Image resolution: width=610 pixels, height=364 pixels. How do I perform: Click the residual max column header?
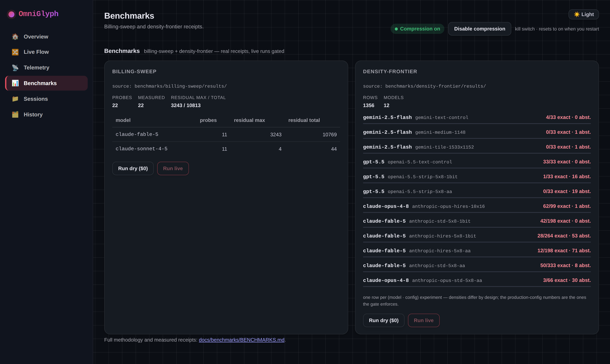[249, 120]
